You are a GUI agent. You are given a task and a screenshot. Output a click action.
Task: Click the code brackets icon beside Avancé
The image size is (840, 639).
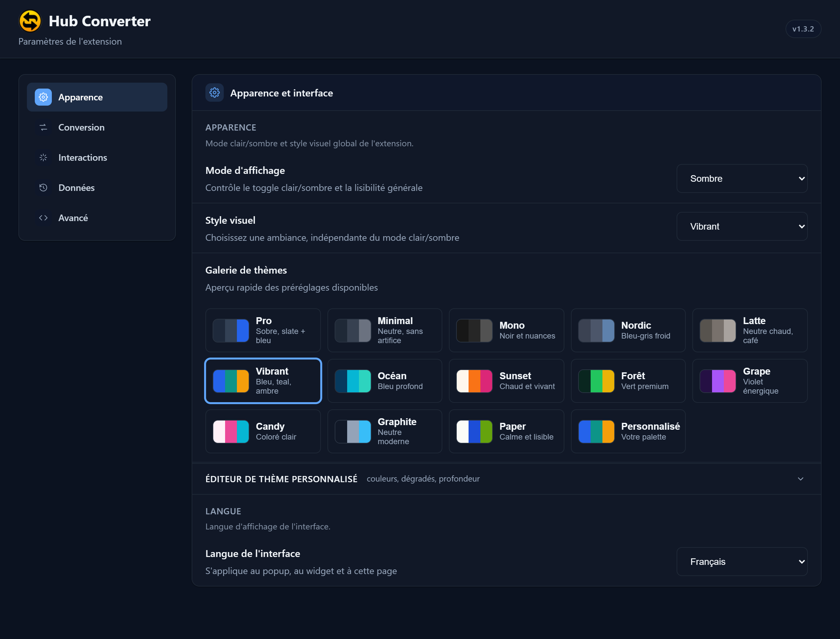tap(43, 218)
